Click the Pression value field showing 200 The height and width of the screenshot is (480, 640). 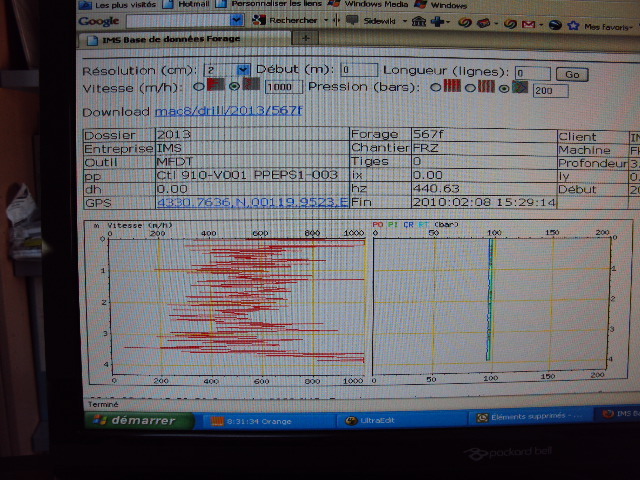click(550, 90)
